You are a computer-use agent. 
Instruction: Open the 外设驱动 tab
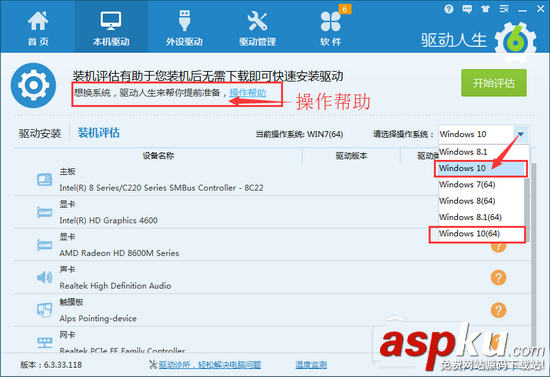tap(184, 28)
